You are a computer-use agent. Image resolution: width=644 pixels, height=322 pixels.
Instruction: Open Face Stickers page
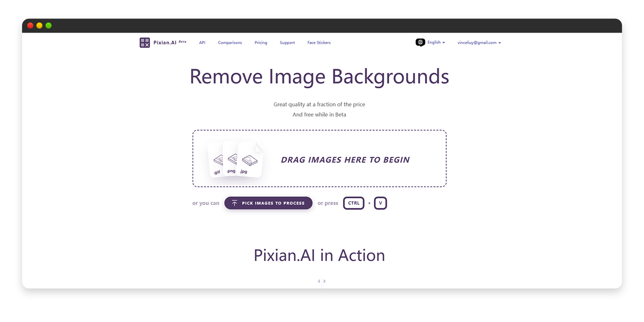319,43
